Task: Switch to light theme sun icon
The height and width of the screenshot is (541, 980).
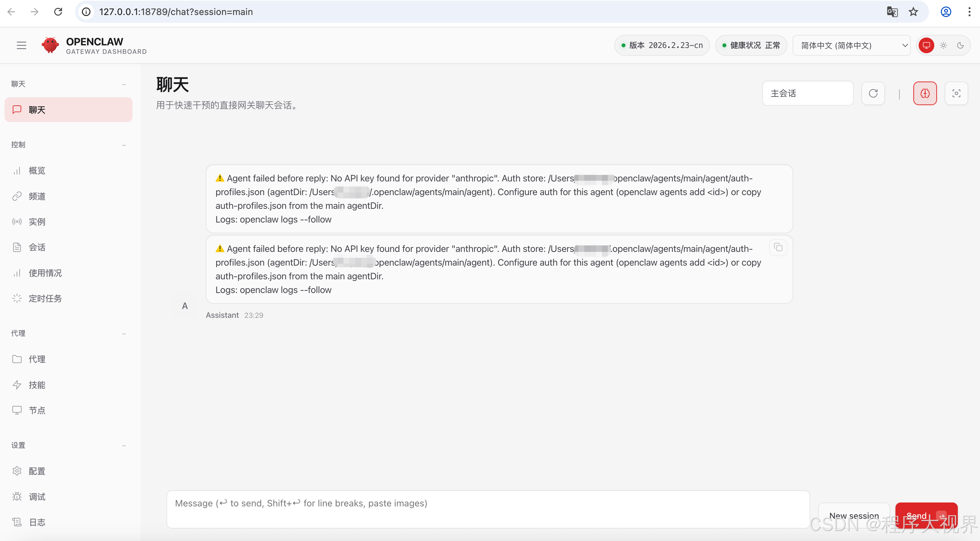Action: coord(943,46)
